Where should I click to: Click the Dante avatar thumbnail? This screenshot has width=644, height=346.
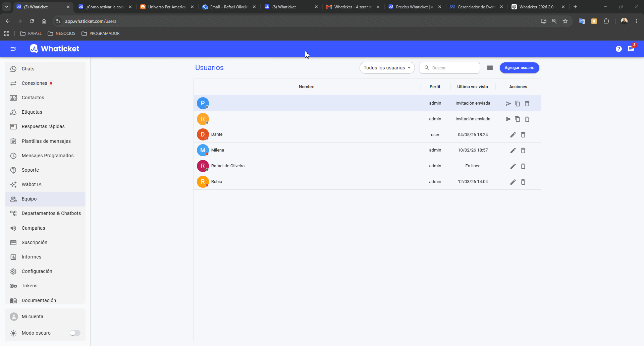203,134
